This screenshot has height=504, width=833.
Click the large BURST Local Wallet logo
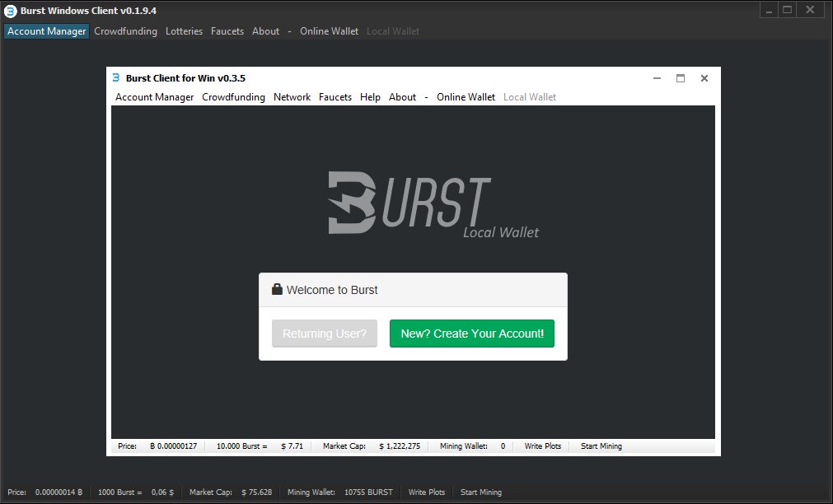[433, 205]
